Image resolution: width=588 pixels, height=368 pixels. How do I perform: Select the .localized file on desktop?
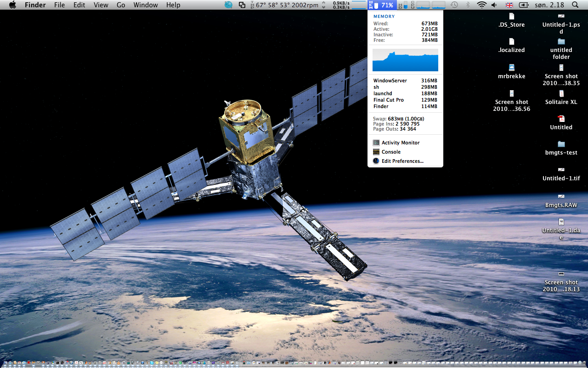[511, 46]
